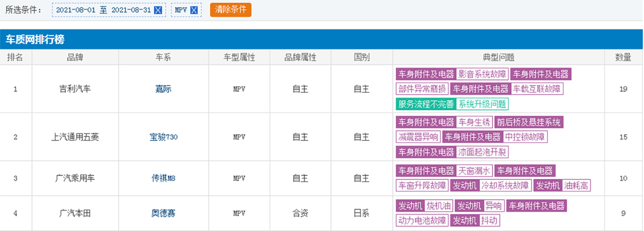The image size is (644, 231).
Task: Select the 抖动 problem tag
Action: 490,221
